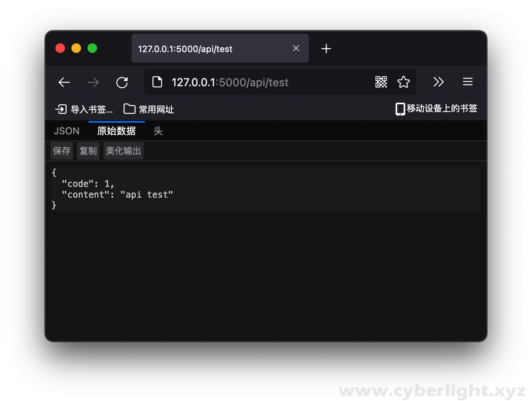Open a new tab with plus
The height and width of the screenshot is (401, 532).
tap(326, 49)
